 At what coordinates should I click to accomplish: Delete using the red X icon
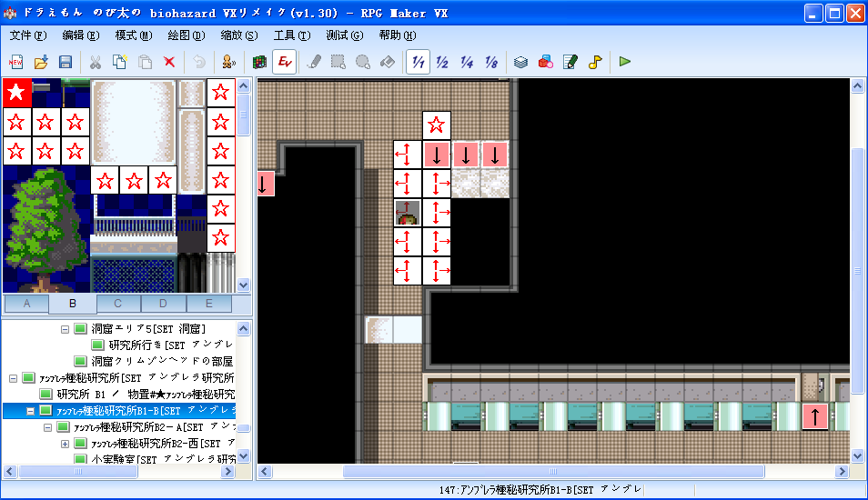point(169,62)
